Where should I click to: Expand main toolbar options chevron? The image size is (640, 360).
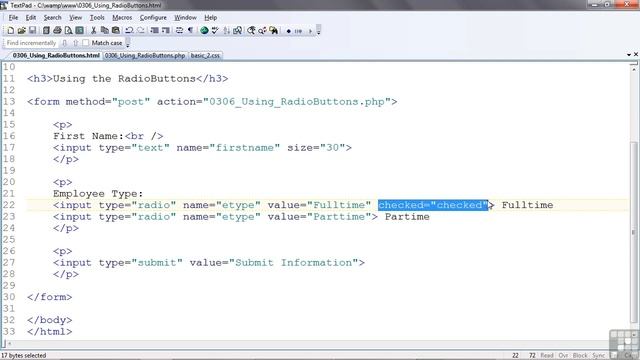pos(318,31)
